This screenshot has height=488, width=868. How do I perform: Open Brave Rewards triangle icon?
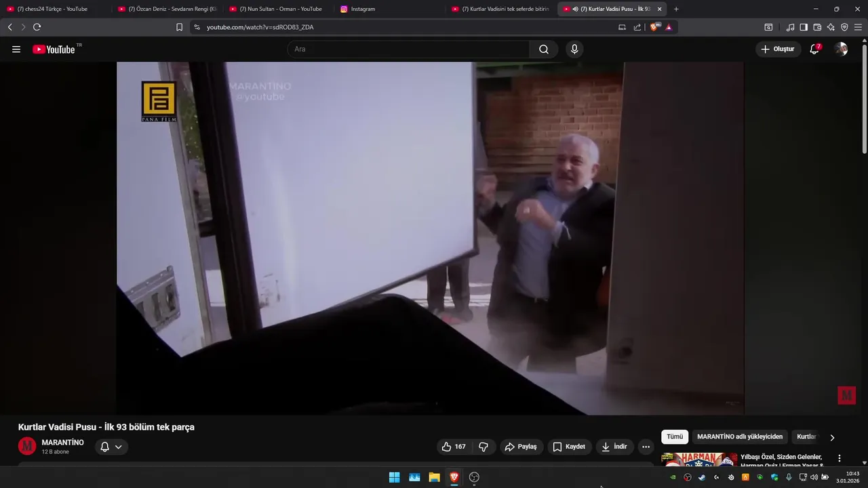click(669, 27)
